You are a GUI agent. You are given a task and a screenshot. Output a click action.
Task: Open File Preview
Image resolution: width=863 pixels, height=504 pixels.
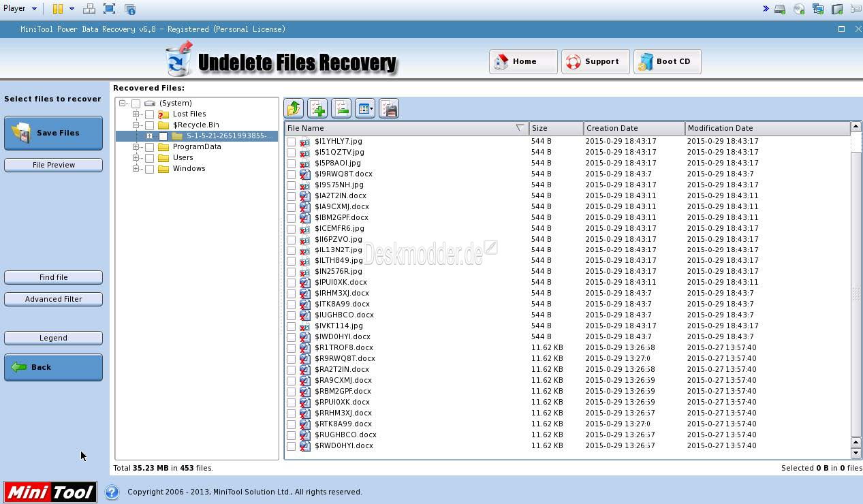53,165
